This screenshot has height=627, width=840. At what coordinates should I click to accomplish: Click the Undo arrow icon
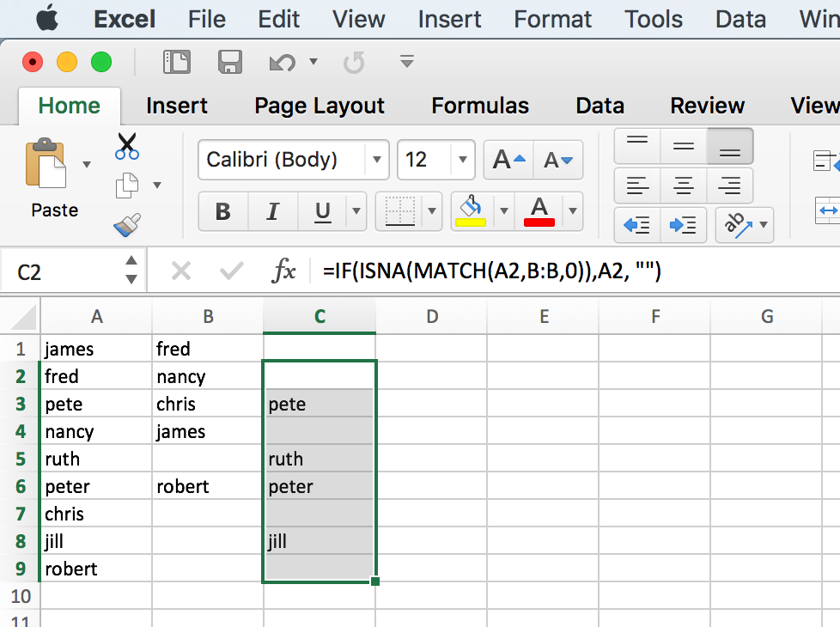[282, 62]
